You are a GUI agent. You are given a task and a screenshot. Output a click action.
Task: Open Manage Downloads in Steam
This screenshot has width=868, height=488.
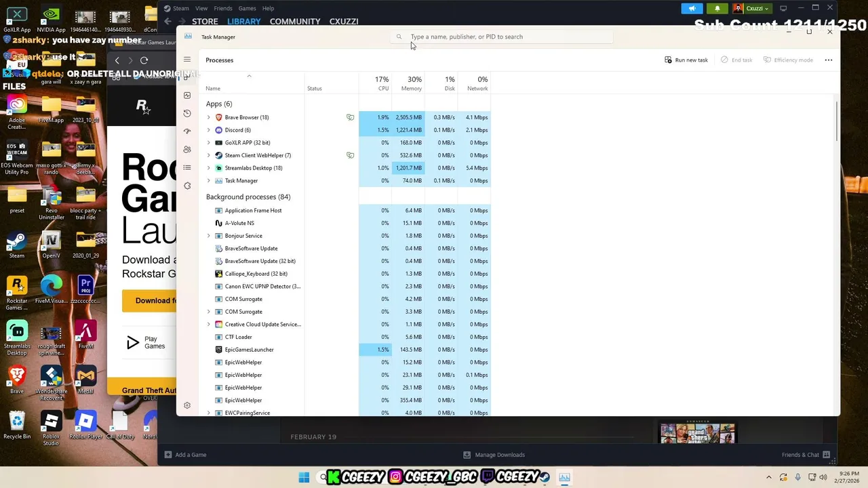(x=494, y=455)
